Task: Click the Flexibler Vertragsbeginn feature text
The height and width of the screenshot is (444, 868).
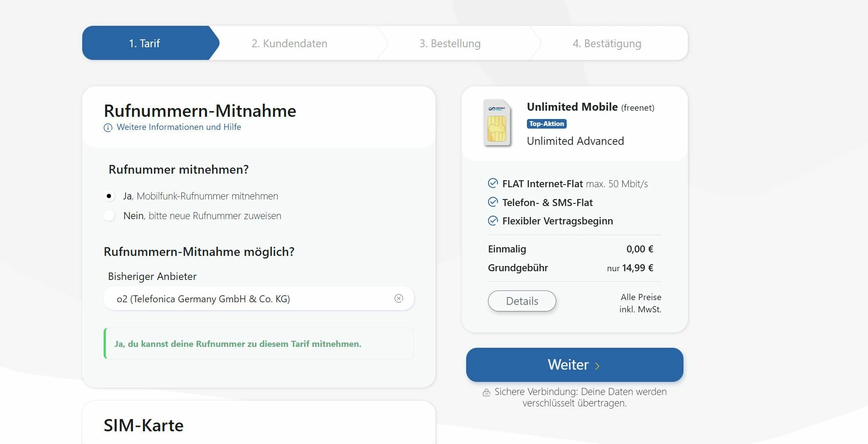Action: (558, 221)
